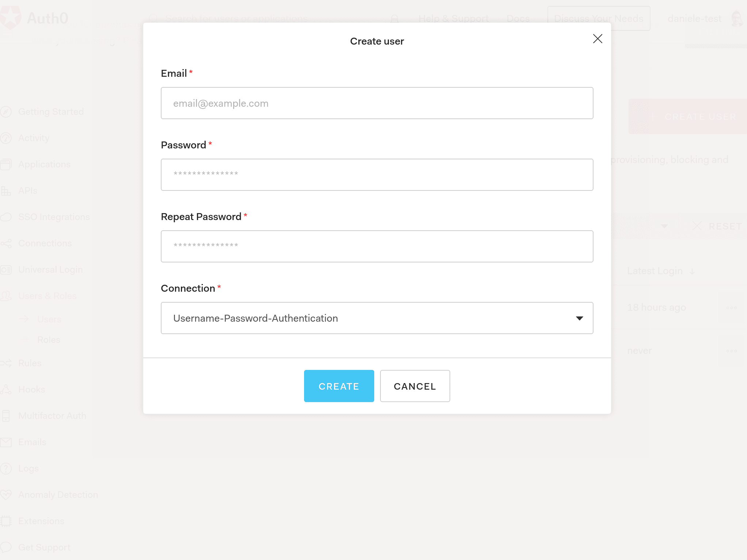Open APIs section in sidebar

coord(28,190)
